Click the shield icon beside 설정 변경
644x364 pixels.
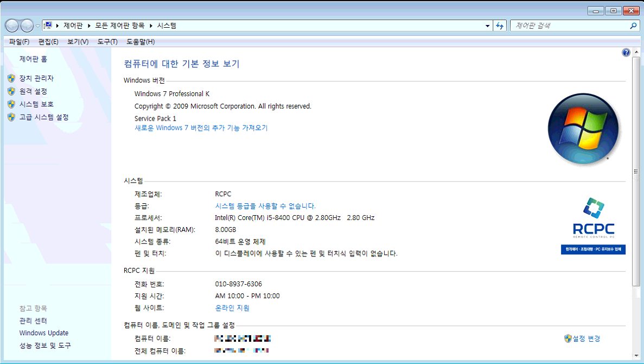(568, 338)
